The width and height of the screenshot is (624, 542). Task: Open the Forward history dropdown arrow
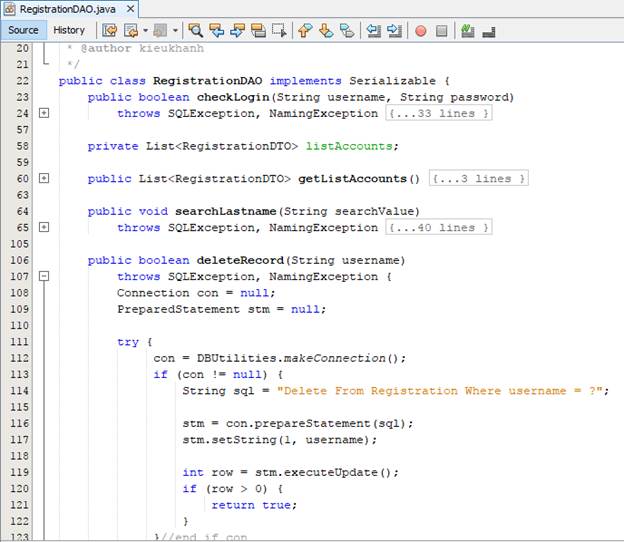click(175, 30)
